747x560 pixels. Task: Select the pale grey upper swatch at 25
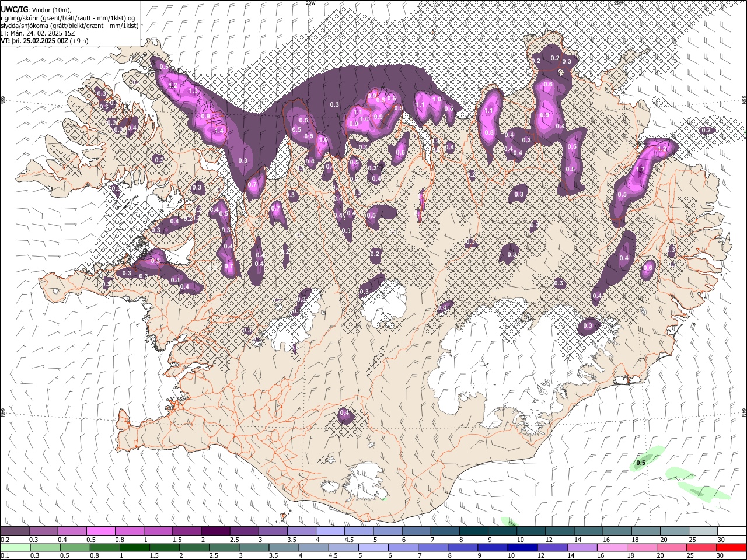coord(704,531)
